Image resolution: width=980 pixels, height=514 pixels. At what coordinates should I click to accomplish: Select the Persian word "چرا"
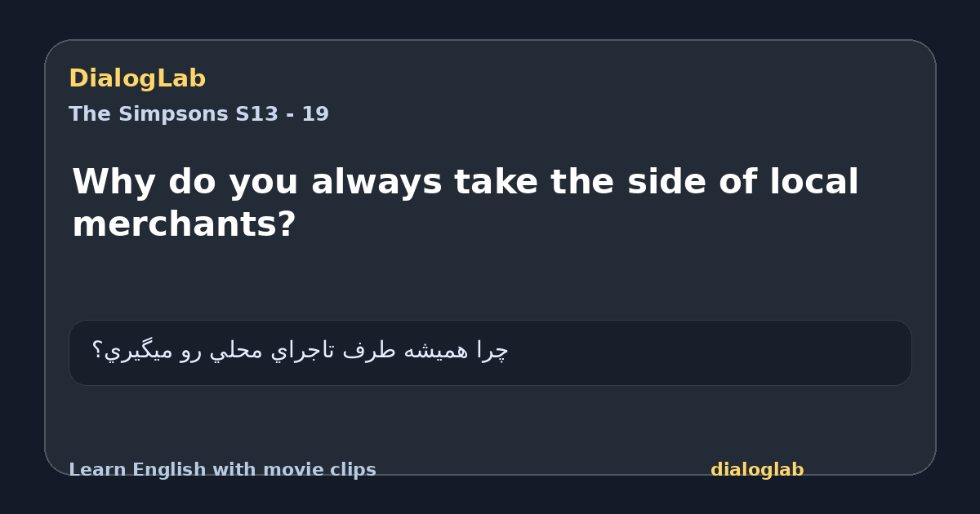492,351
